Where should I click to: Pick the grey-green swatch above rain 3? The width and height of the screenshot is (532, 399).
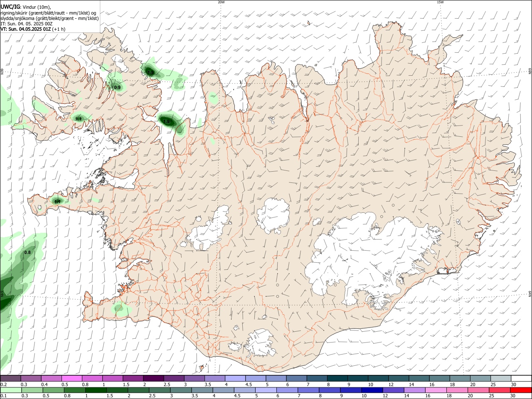[181, 390]
